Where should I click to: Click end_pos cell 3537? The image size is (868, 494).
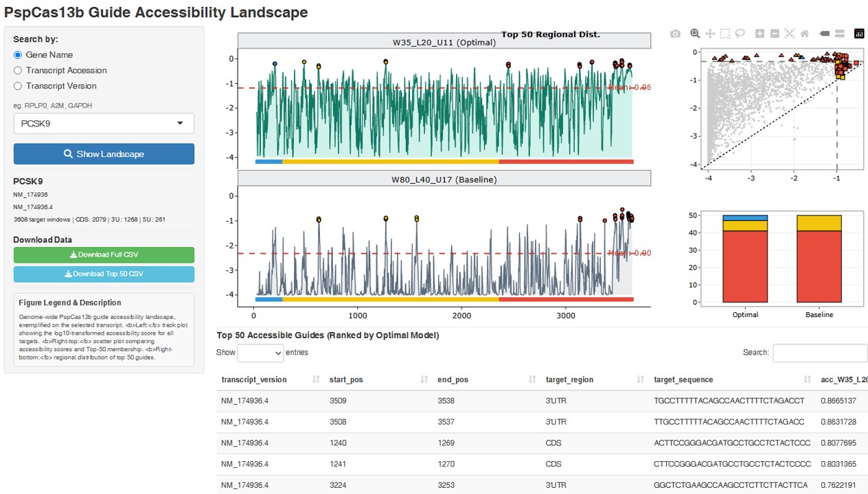[x=446, y=422]
